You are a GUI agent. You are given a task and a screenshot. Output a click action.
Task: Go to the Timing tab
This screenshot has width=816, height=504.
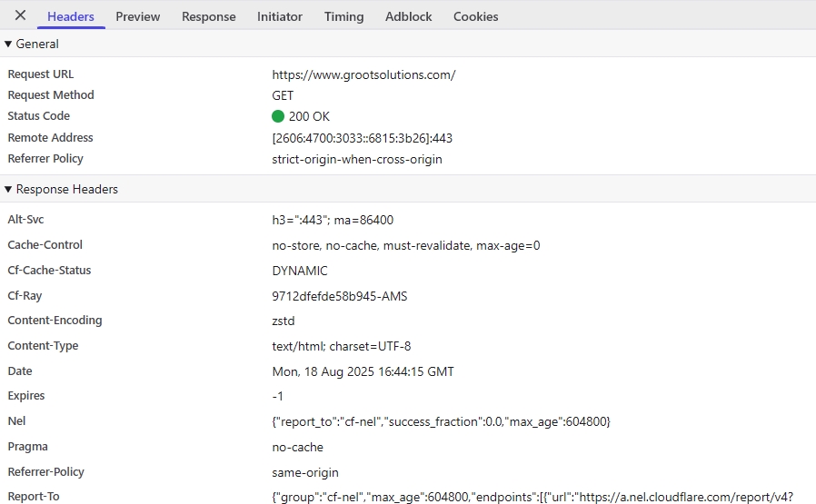343,16
